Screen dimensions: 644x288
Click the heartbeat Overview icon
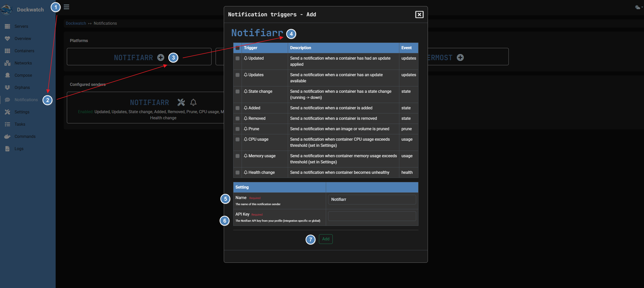[x=7, y=38]
